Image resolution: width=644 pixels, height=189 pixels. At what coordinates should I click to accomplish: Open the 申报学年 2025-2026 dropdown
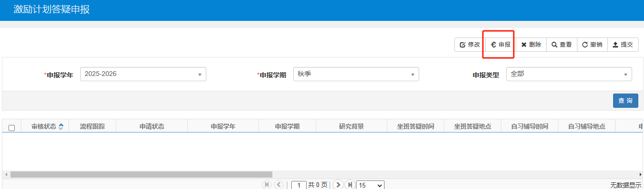pos(143,74)
